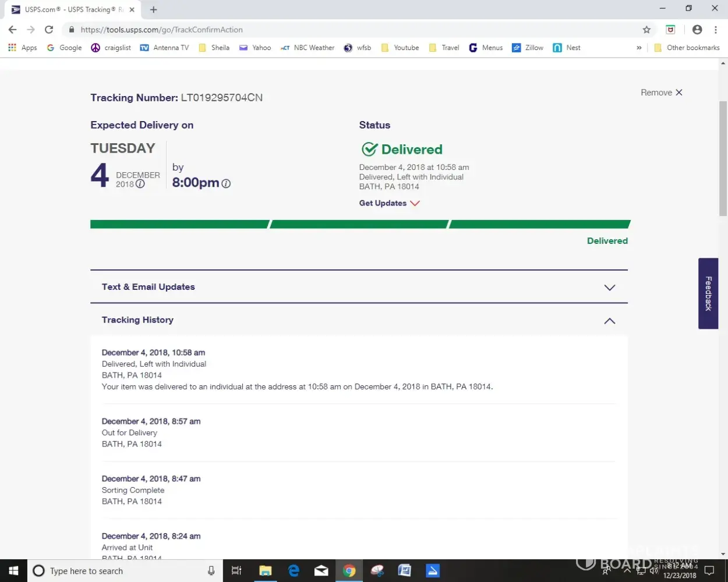728x582 pixels.
Task: Open Task View from the taskbar
Action: (236, 571)
